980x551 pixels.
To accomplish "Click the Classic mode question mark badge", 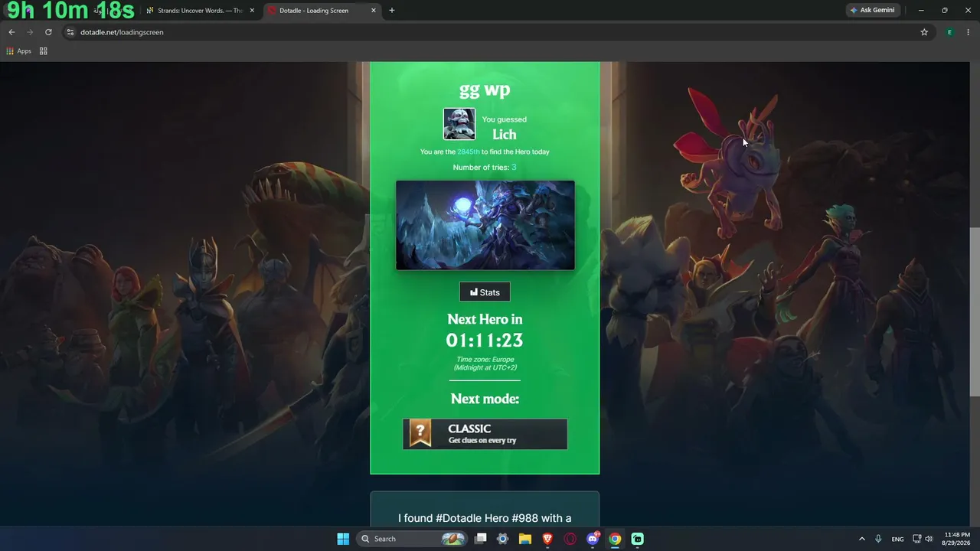I will [x=420, y=433].
